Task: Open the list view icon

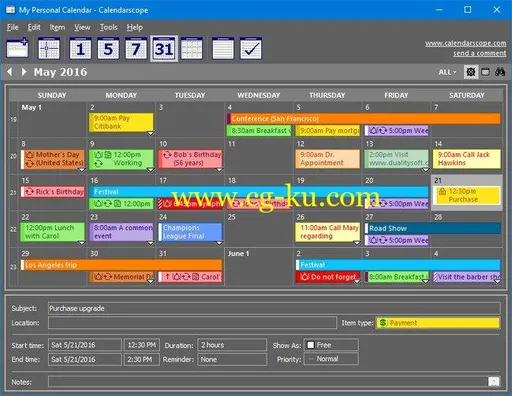Action: click(223, 49)
